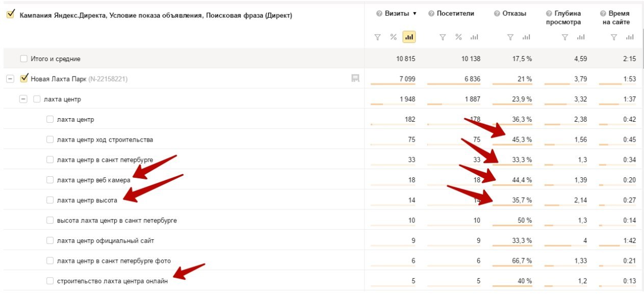This screenshot has width=644, height=298.
Task: Click the filter icon under Визиты
Action: click(378, 37)
